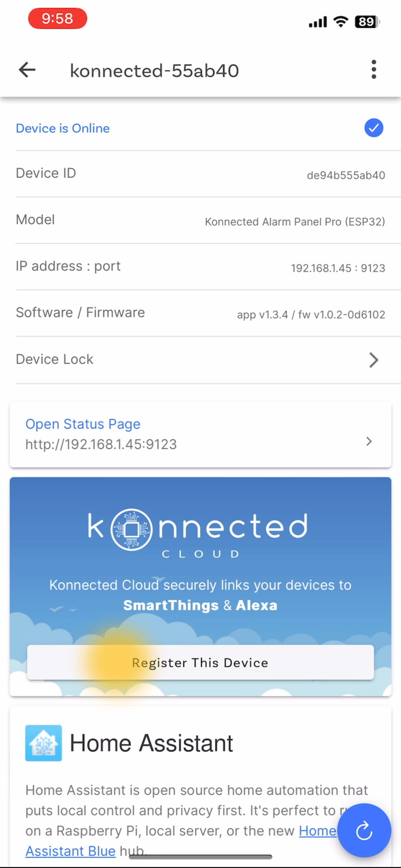This screenshot has height=868, width=401.
Task: Tap the device name konnected-55ab40 title
Action: 154,70
